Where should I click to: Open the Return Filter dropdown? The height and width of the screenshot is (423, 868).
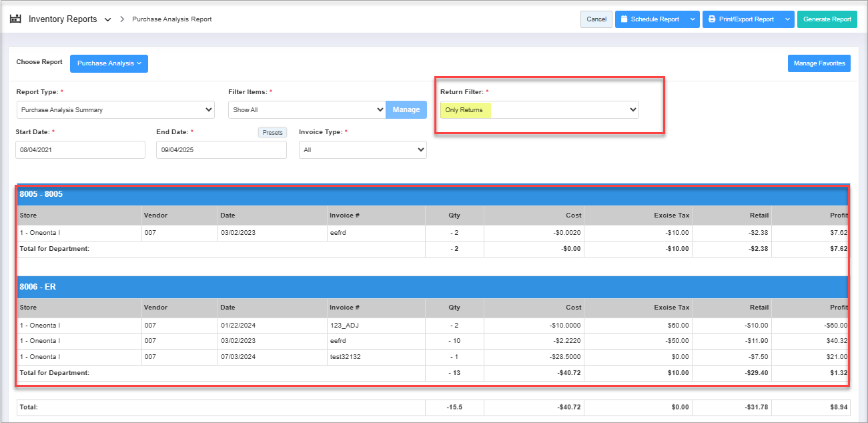539,109
